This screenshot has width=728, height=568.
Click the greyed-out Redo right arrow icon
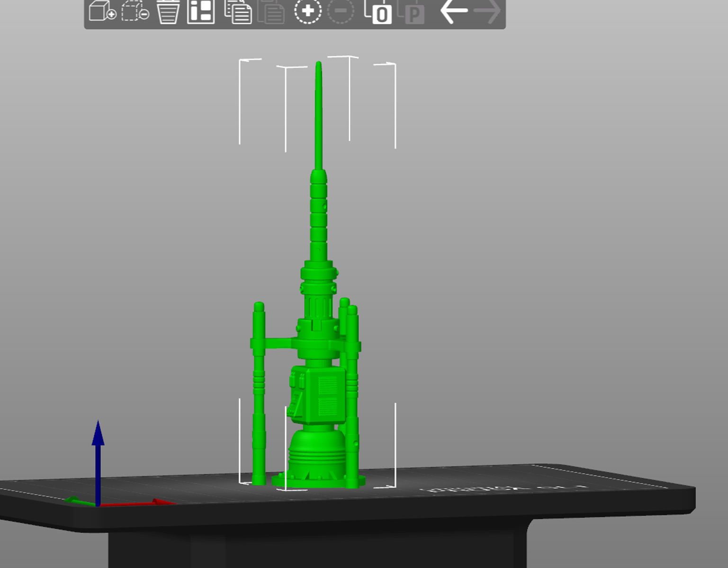tap(487, 11)
